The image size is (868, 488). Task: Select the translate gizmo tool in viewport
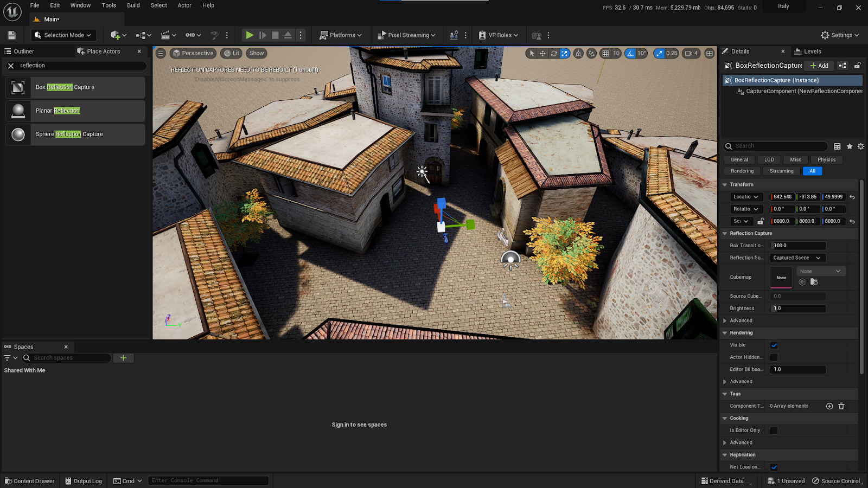click(x=542, y=53)
